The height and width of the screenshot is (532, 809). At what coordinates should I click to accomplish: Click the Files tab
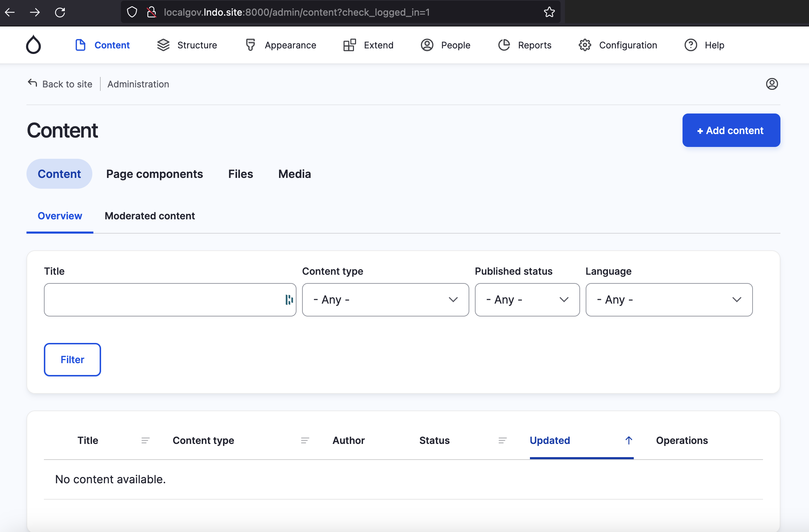click(240, 174)
